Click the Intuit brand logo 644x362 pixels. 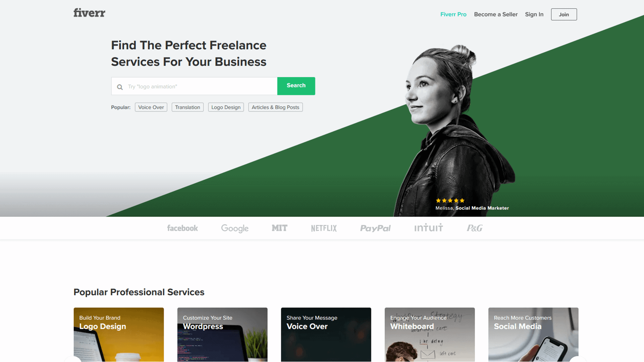[429, 228]
